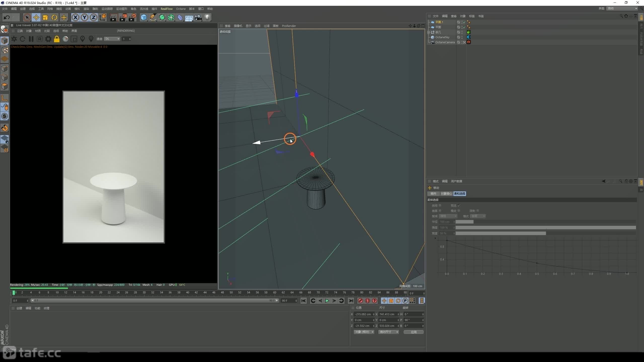Toggle the 平面 object enabled checkmark
Screen dimensions: 644x362
tap(464, 27)
